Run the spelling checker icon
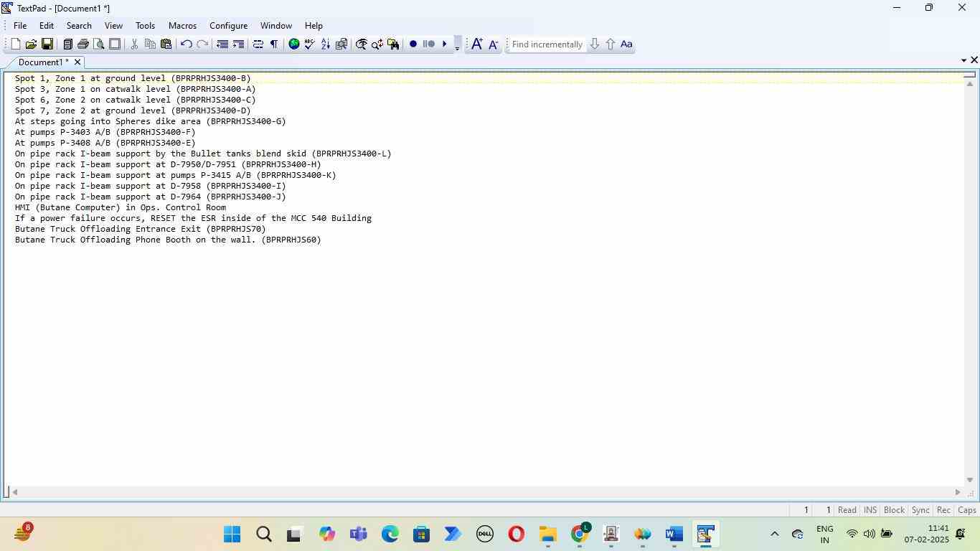This screenshot has height=551, width=980. click(310, 44)
